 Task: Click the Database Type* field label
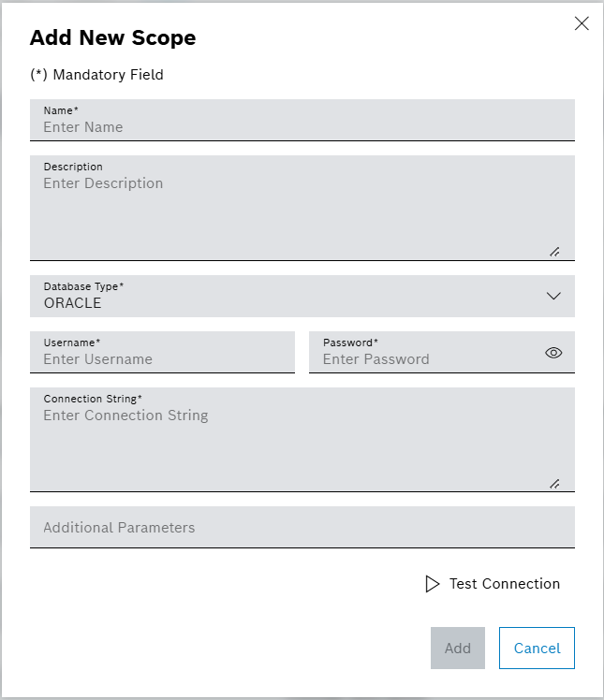click(83, 286)
